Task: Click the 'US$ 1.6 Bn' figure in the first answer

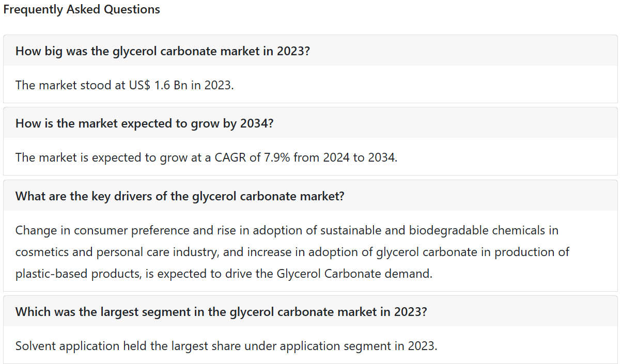Action: tap(157, 85)
